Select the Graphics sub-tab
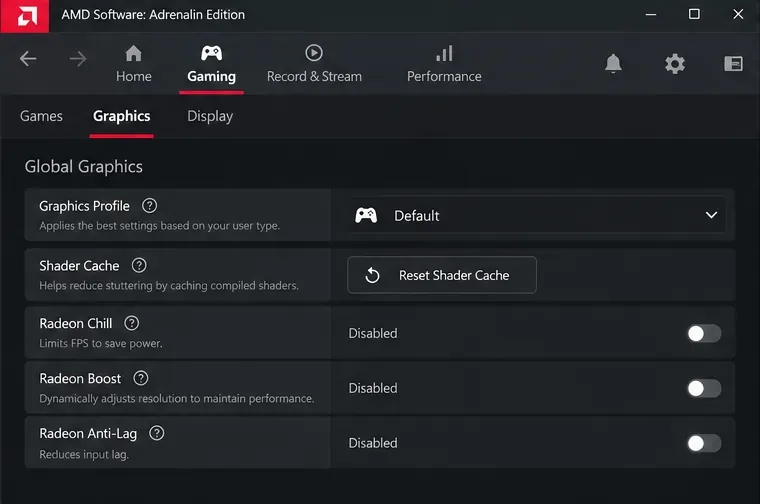 (x=122, y=116)
